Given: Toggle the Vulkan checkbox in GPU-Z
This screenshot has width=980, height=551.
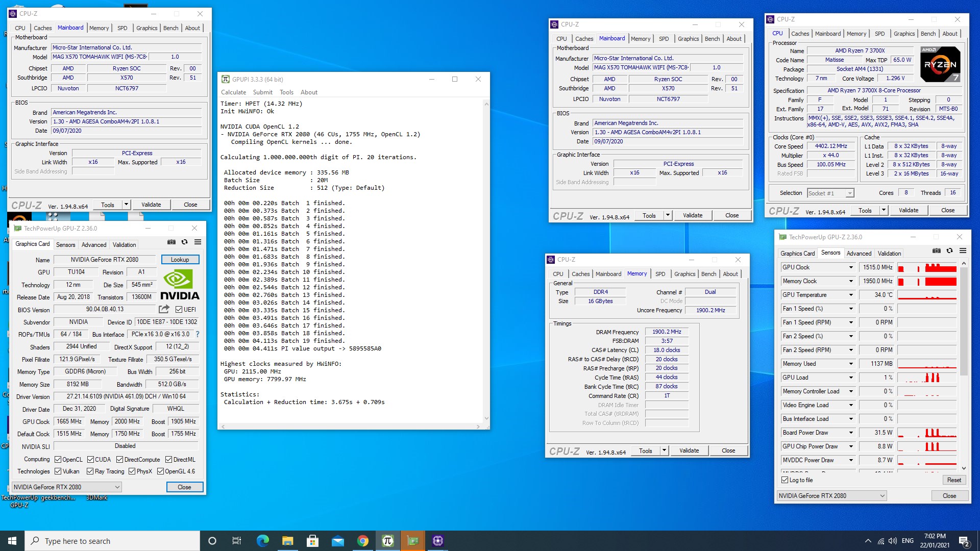Looking at the screenshot, I should [58, 471].
